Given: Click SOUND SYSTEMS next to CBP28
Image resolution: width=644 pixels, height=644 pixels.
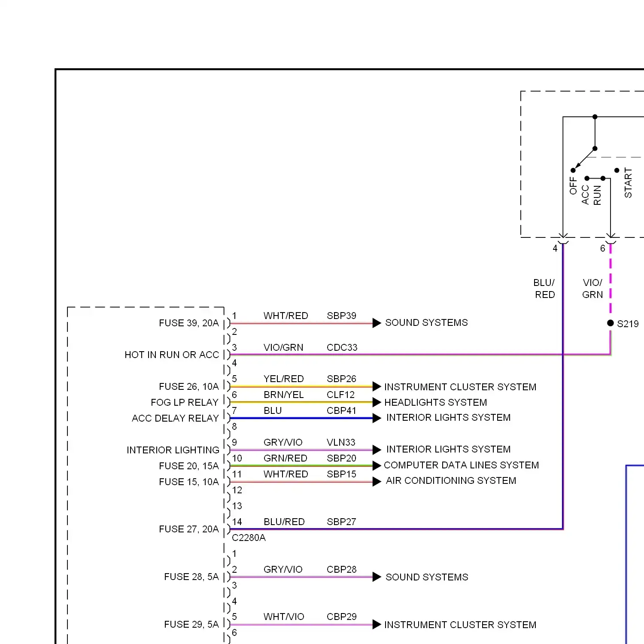Looking at the screenshot, I should point(427,577).
